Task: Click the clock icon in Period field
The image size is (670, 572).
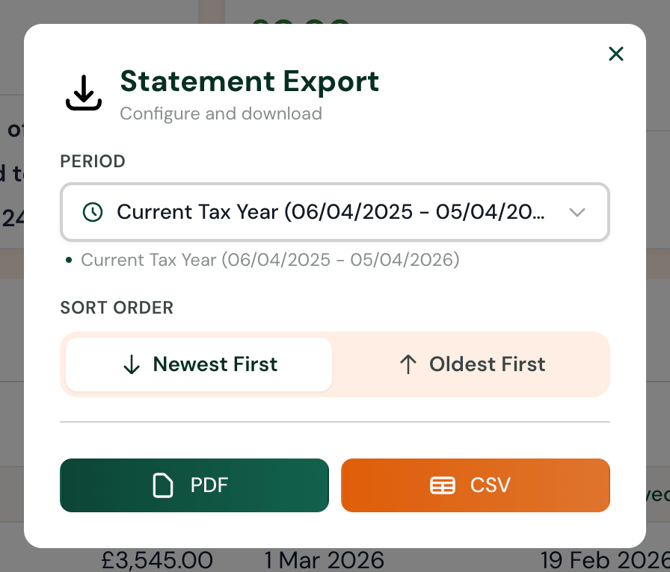Action: (92, 212)
